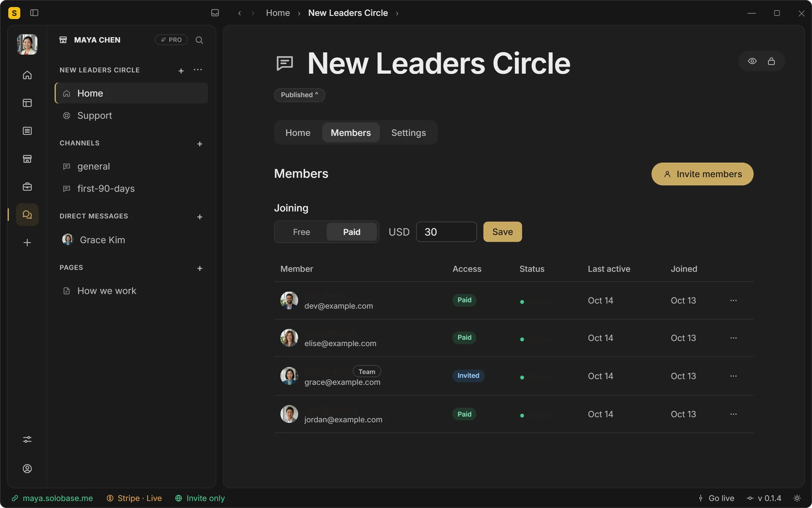Expand breadcrumb trailing chevron
The image size is (812, 508).
coord(397,13)
